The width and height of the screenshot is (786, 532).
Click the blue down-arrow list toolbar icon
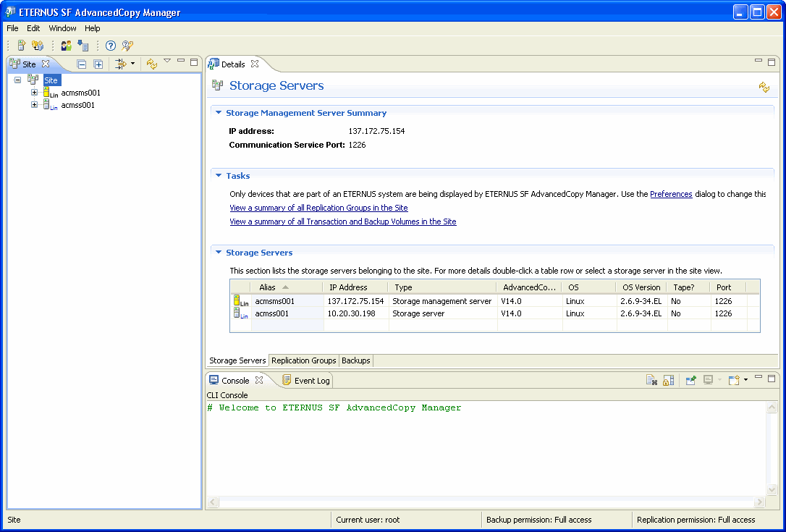[x=83, y=46]
